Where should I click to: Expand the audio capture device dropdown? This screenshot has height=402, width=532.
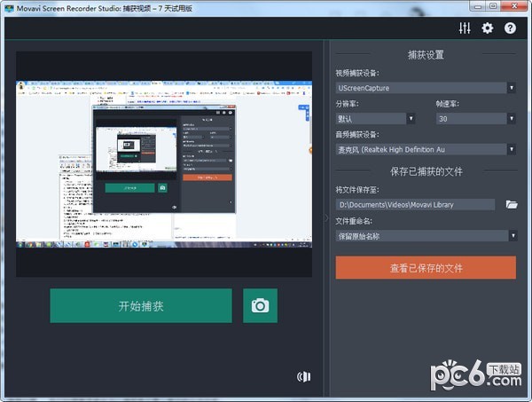511,150
